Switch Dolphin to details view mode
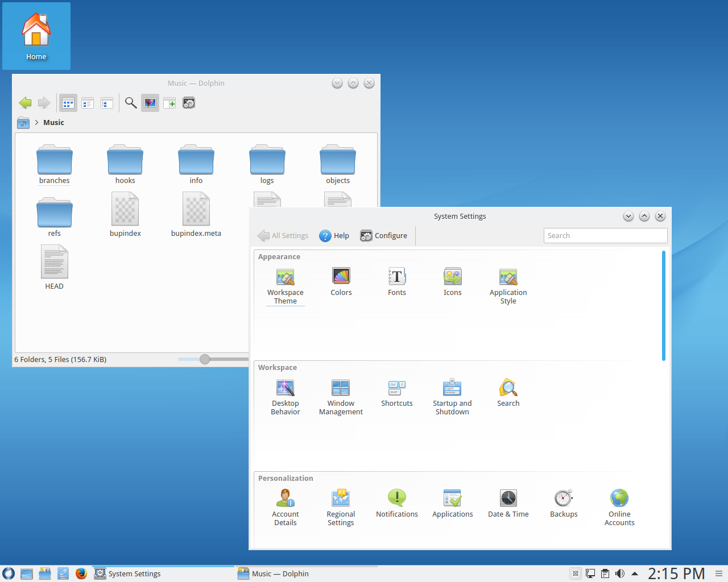Screen dimensions: 728x582 [x=107, y=103]
